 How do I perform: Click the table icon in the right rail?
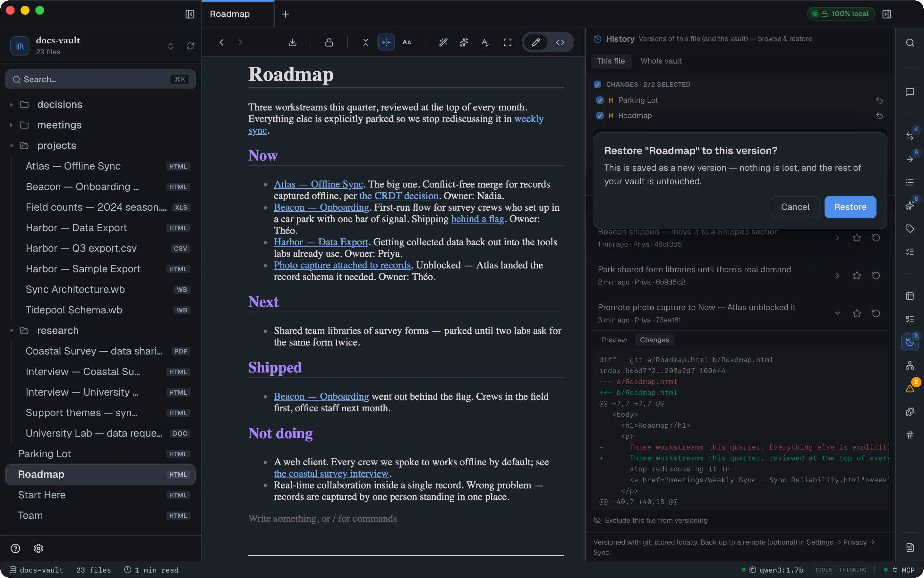(910, 296)
